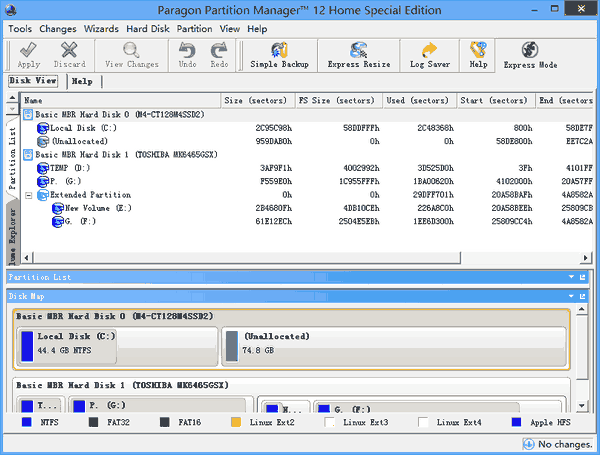Switch to Express Mode
Screen dimensions: 600x455
coord(530,55)
